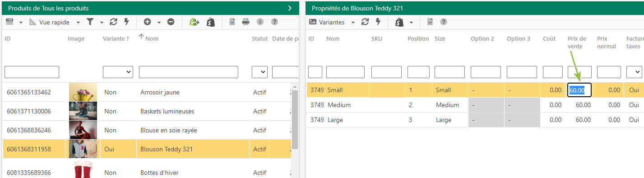The image size is (644, 178).
Task: Open the Statut filter dropdown
Action: [259, 72]
